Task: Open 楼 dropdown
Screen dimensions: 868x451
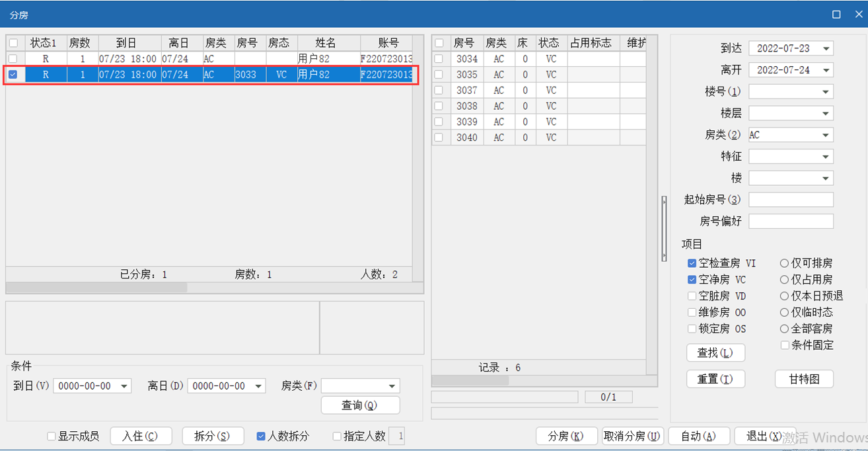Action: (826, 179)
